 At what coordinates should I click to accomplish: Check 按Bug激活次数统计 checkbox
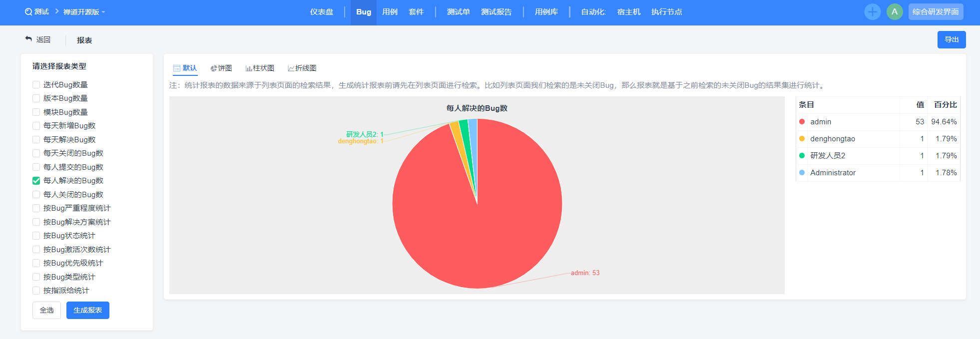pyautogui.click(x=36, y=250)
